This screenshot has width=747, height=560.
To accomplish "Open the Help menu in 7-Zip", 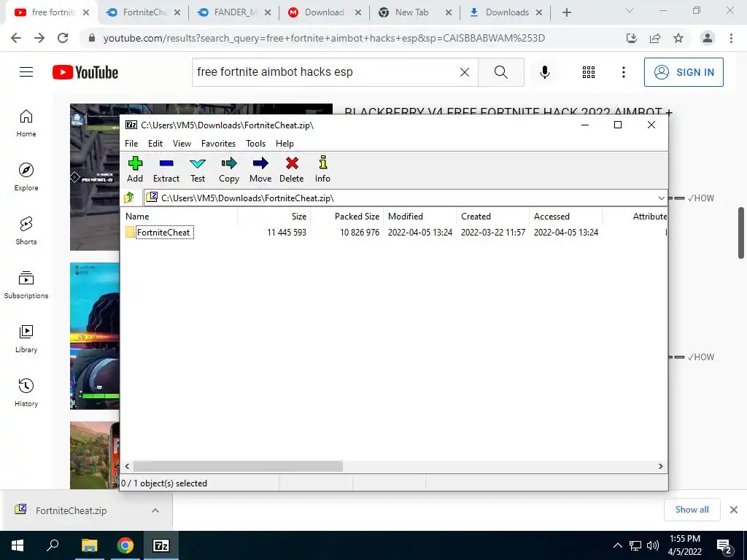I will click(285, 144).
